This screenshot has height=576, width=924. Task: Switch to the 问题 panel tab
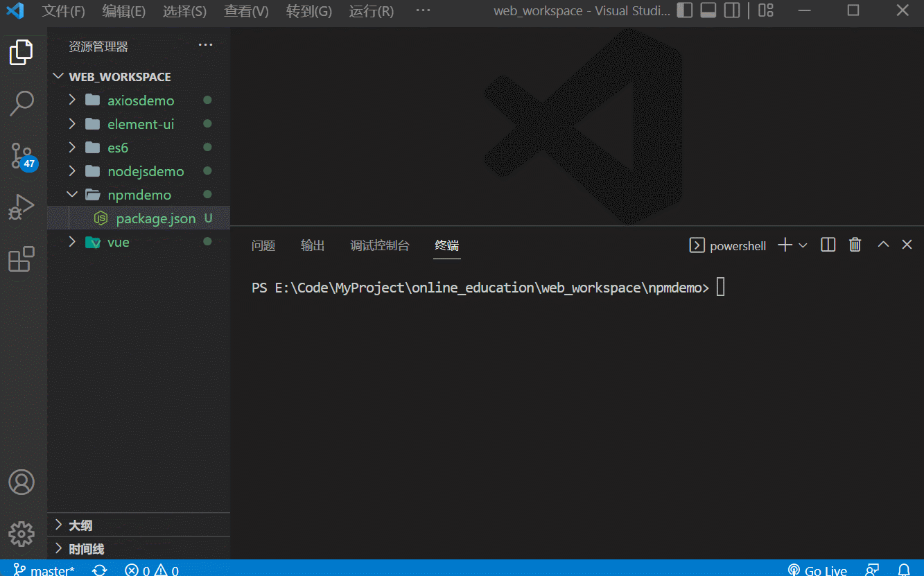pyautogui.click(x=263, y=245)
